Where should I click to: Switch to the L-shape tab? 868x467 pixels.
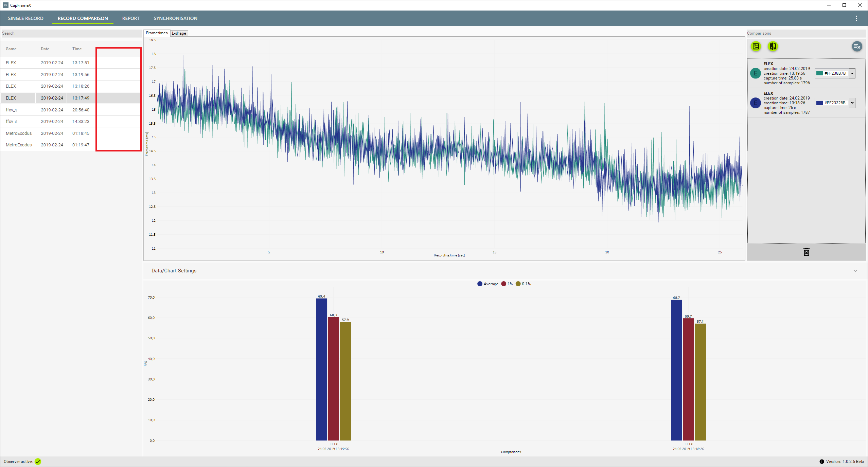point(179,33)
